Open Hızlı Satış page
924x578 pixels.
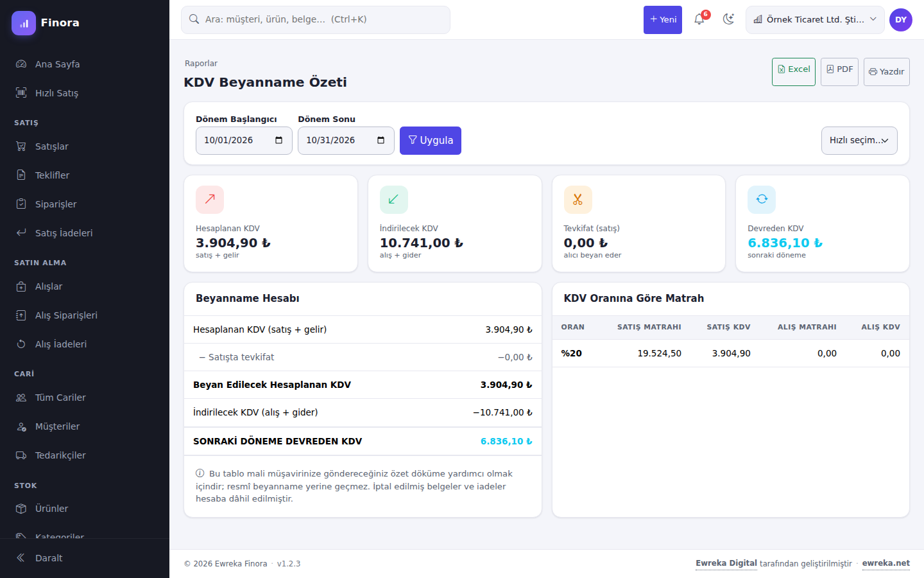[85, 93]
